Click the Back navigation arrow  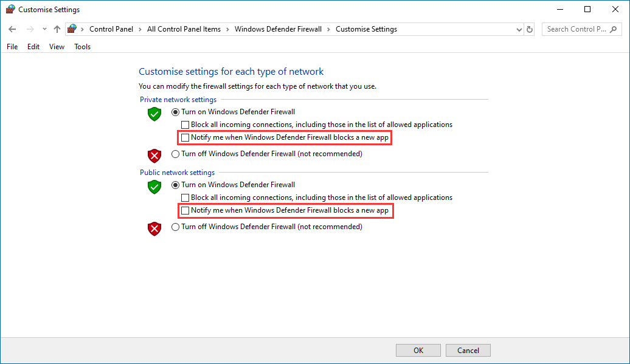click(x=12, y=29)
